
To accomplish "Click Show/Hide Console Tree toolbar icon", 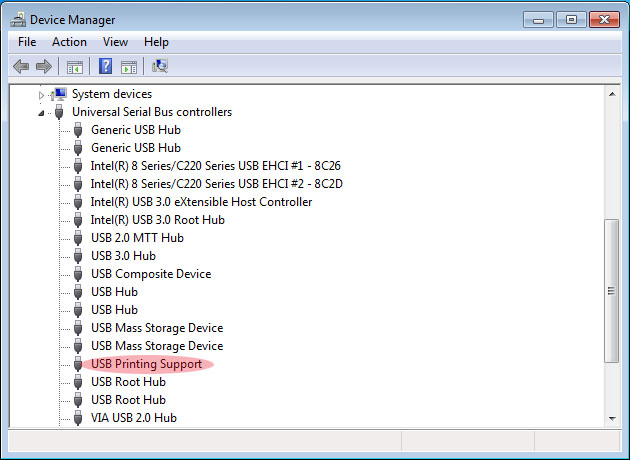I will coord(74,67).
